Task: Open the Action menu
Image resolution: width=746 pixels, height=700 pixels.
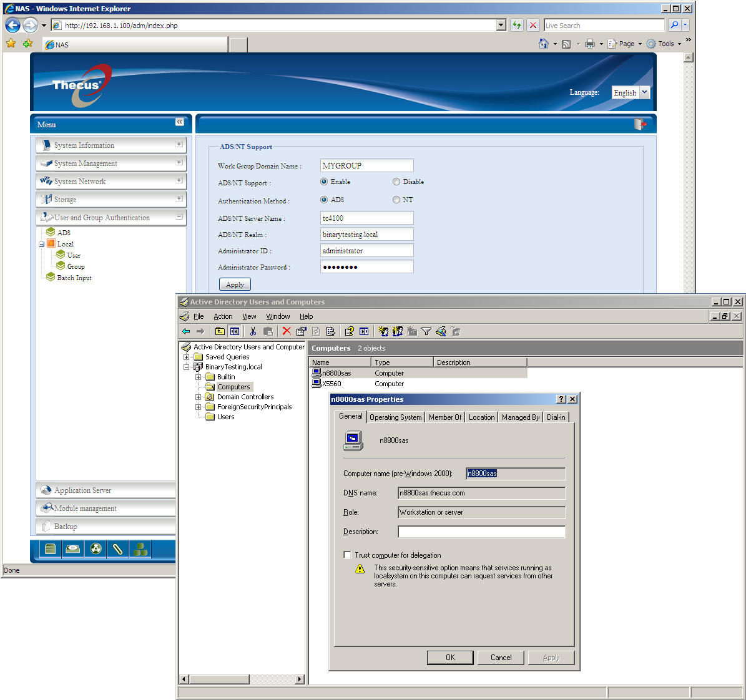Action: coord(223,316)
